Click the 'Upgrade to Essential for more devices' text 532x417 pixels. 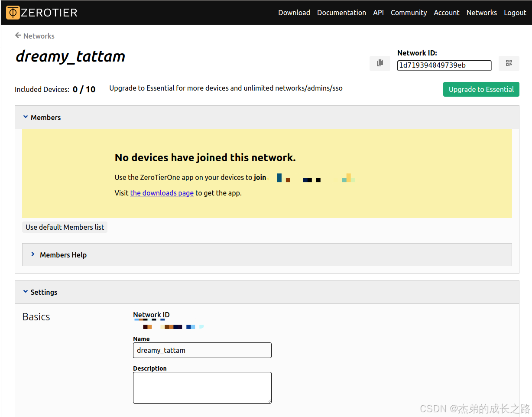[226, 88]
